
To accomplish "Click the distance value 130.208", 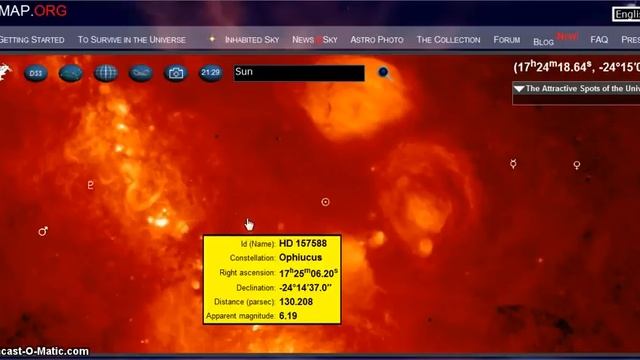I will pos(296,302).
